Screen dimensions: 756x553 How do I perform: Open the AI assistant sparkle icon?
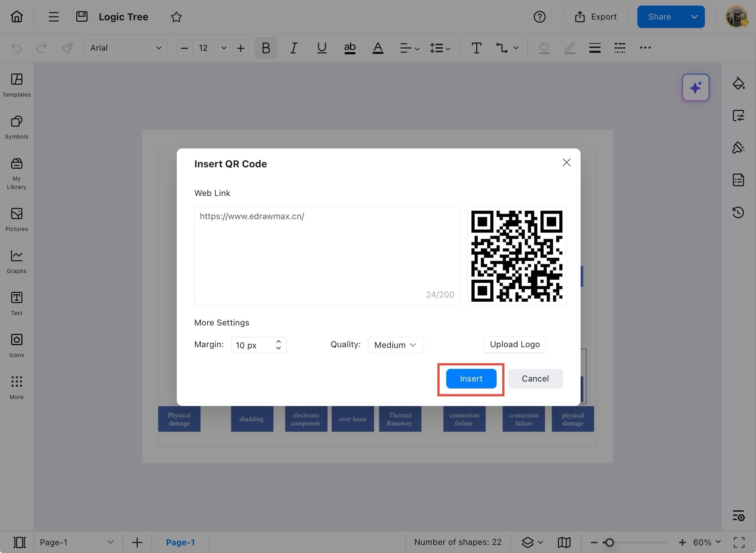coord(695,87)
